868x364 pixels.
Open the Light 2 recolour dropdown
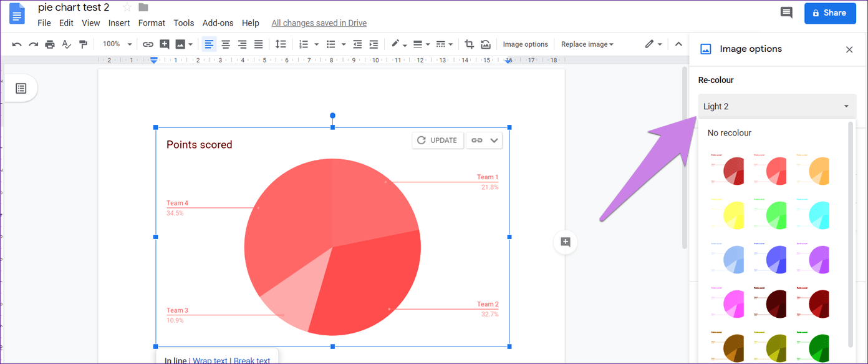click(x=777, y=106)
